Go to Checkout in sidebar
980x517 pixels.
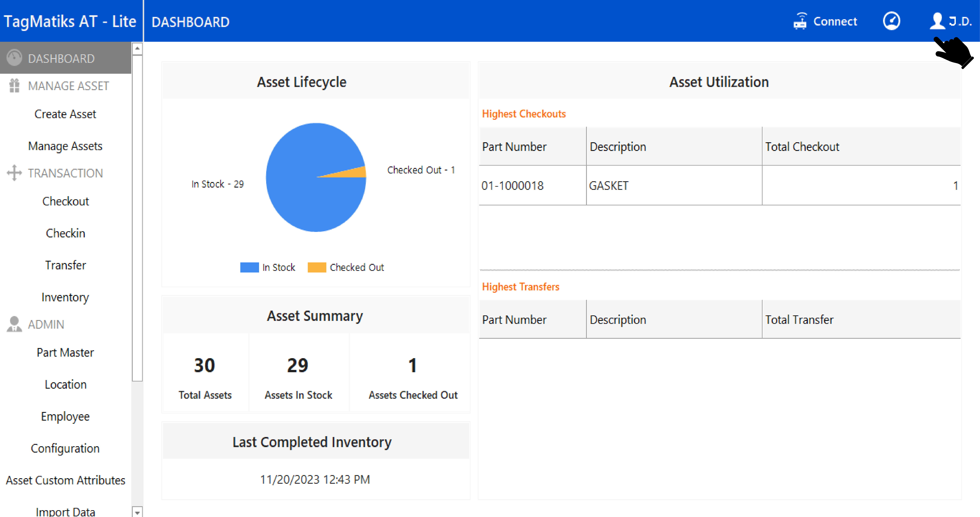pos(65,201)
